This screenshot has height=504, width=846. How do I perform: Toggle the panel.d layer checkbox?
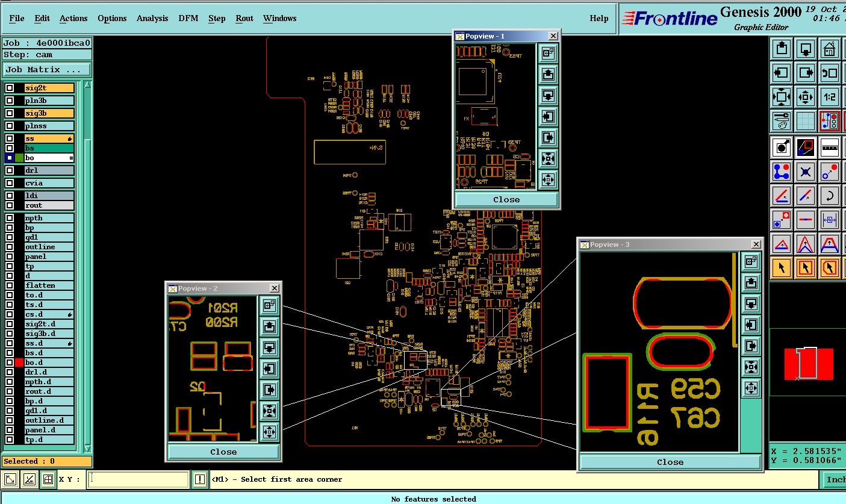point(10,430)
